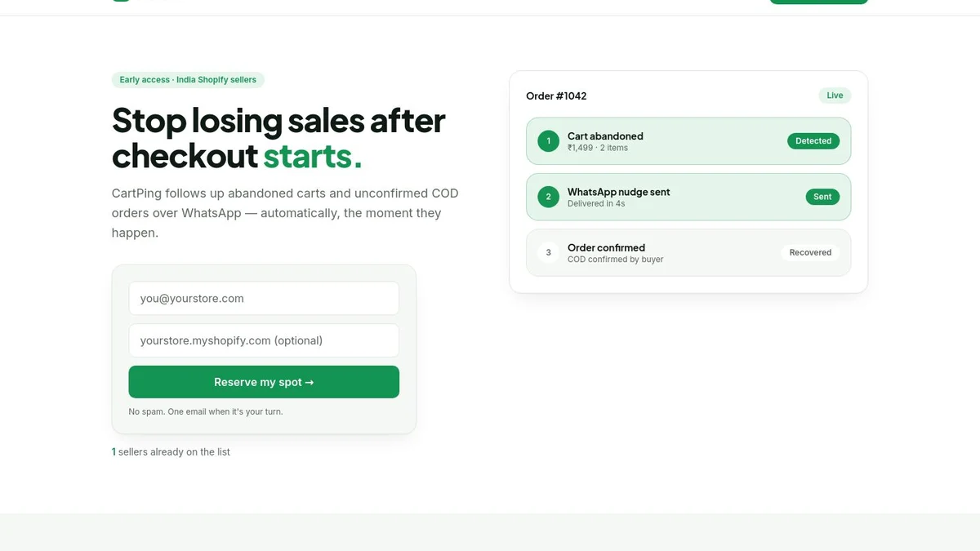The image size is (980, 551).
Task: Click the sellers already on the list text
Action: pyautogui.click(x=174, y=451)
